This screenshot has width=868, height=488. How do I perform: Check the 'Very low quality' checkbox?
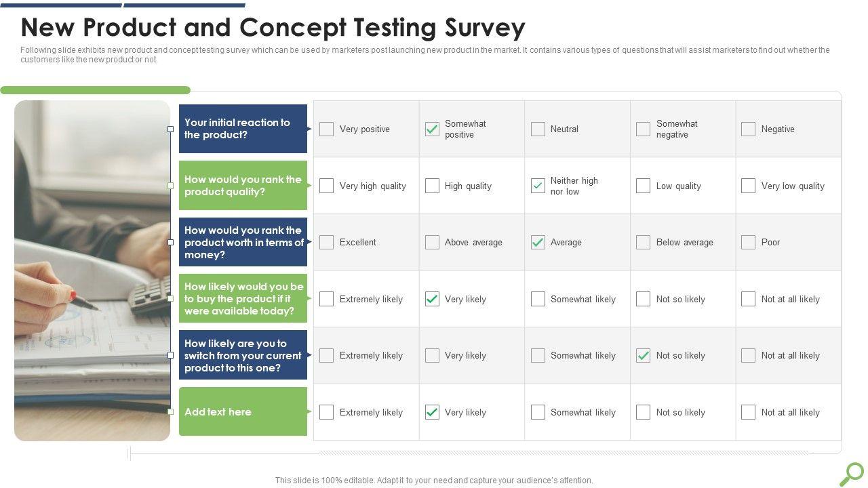(x=749, y=186)
